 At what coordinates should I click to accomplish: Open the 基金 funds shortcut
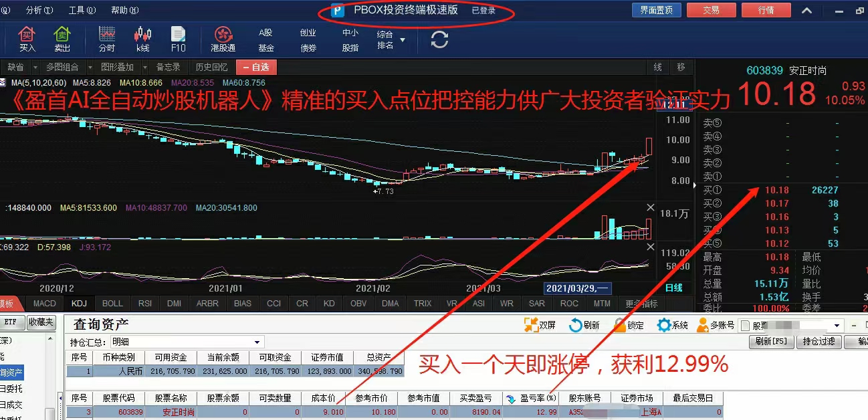(266, 48)
